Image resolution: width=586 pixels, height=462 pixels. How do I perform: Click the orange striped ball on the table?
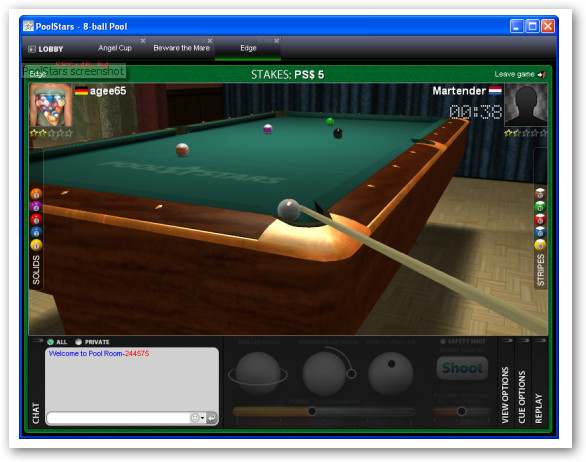tap(182, 150)
